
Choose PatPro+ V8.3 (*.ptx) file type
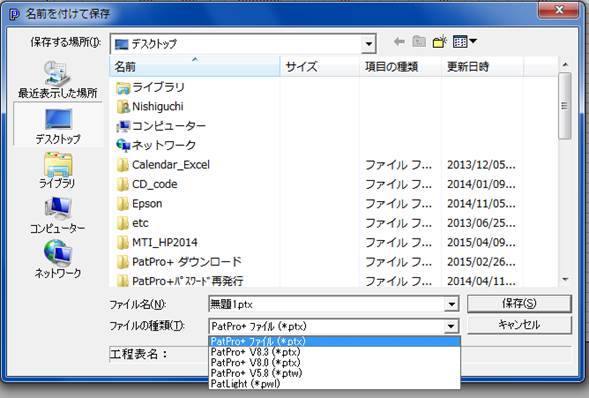tap(334, 352)
